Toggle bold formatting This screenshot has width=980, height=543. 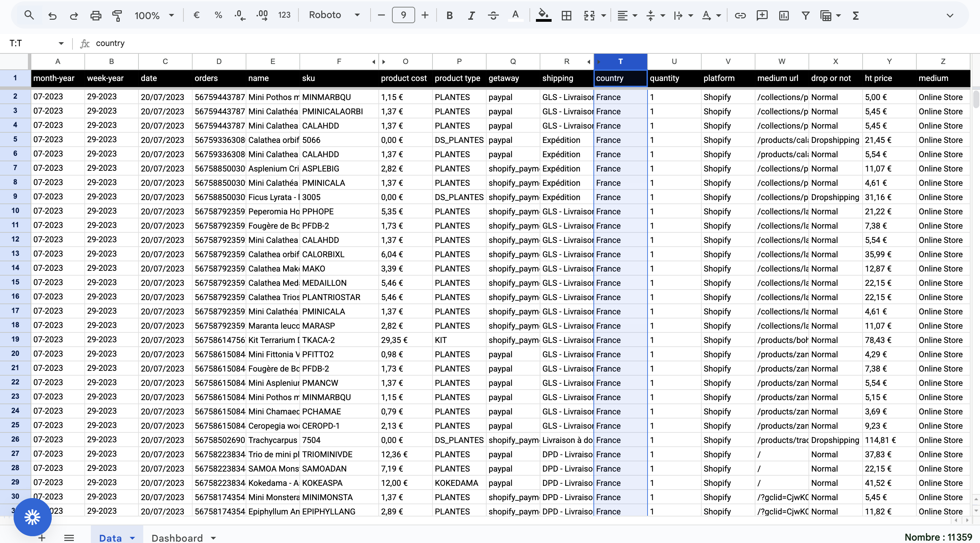(x=449, y=16)
